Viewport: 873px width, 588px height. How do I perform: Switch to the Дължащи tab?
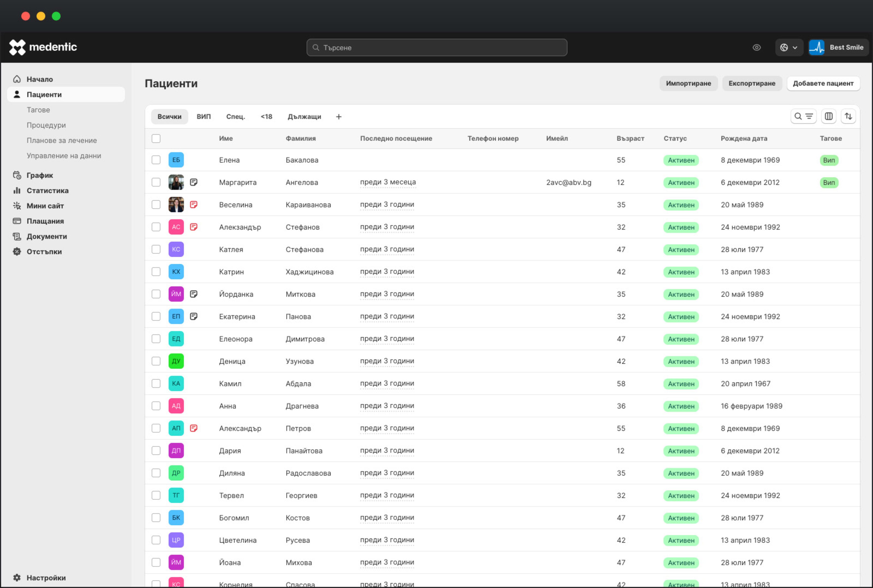coord(304,117)
